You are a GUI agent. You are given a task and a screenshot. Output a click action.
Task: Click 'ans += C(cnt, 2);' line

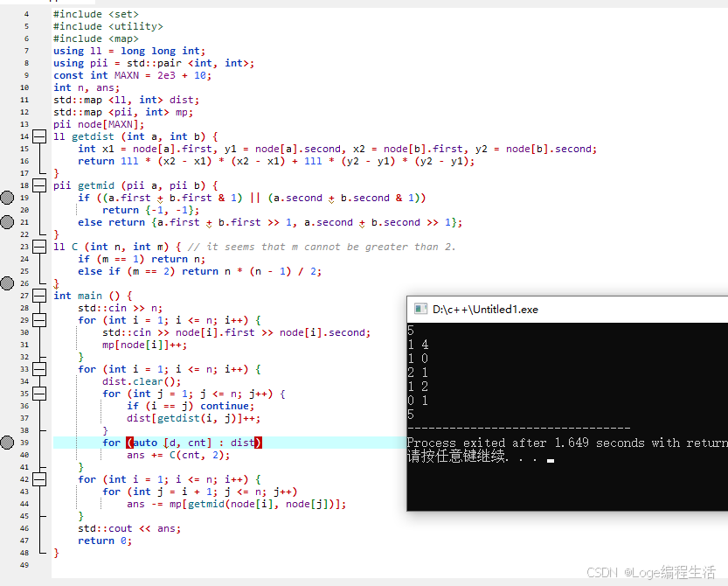click(x=178, y=455)
